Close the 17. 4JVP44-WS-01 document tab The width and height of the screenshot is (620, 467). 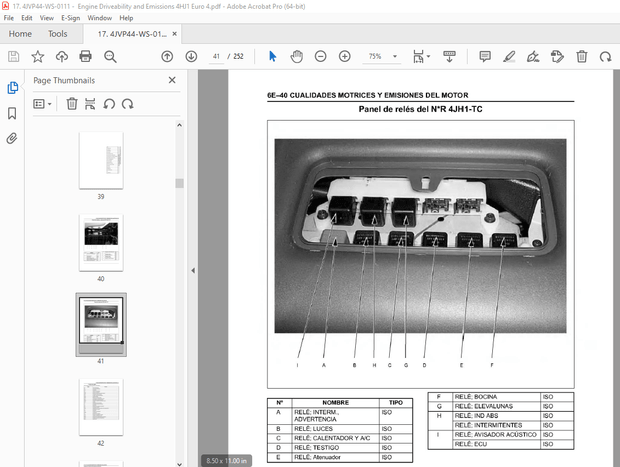174,34
